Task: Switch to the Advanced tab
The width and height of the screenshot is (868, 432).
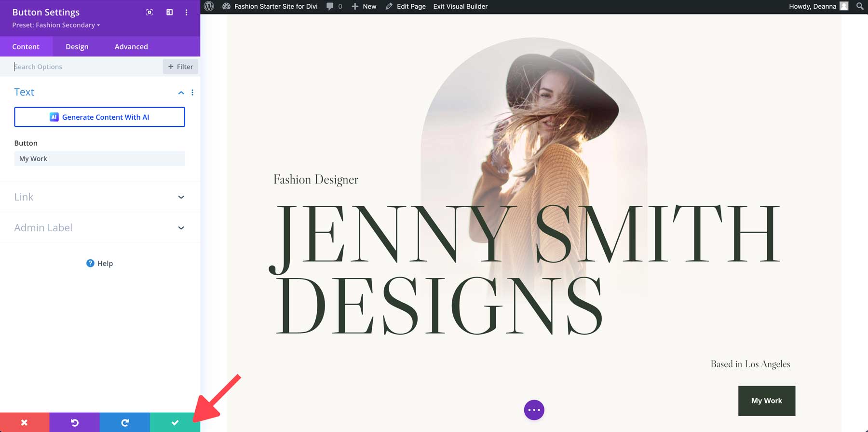Action: click(x=131, y=47)
